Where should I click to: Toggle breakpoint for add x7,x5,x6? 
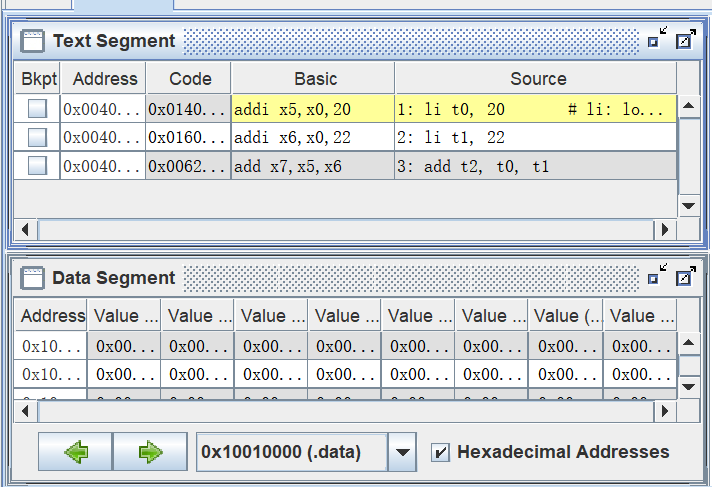coord(37,166)
